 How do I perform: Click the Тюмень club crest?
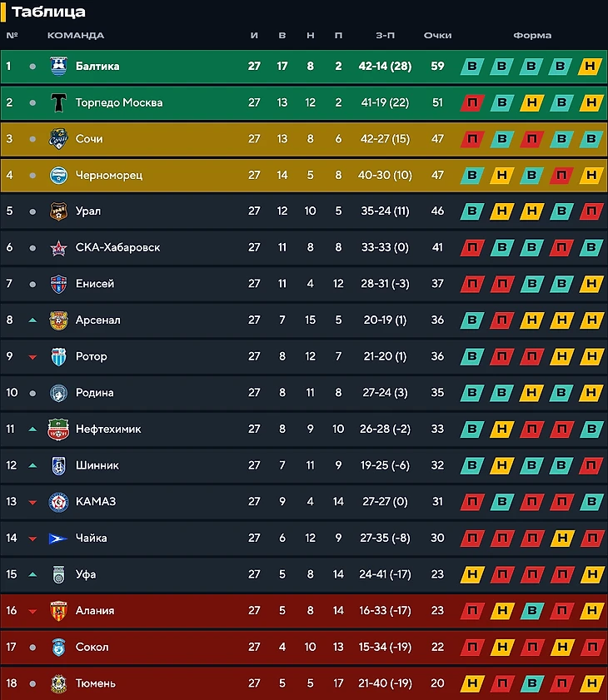(x=58, y=683)
